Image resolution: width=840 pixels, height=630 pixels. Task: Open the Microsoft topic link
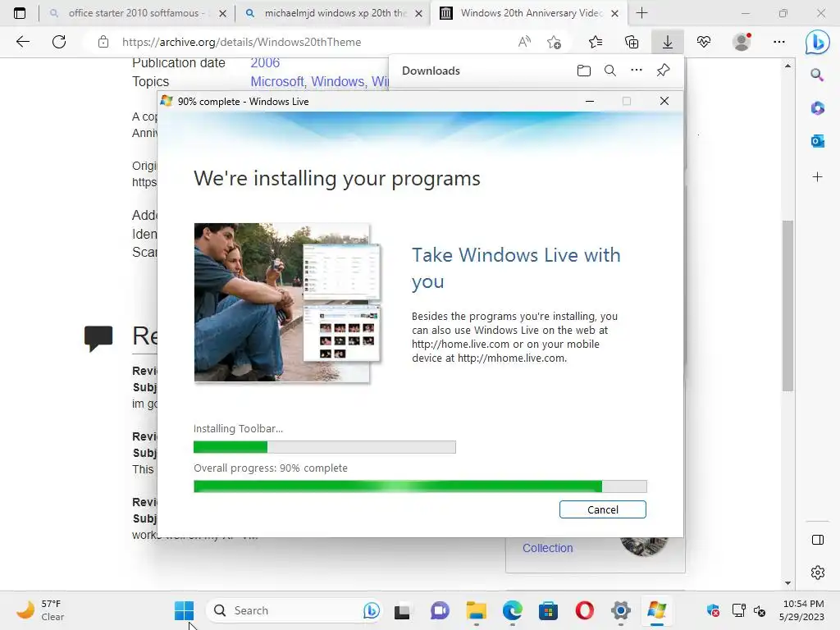(277, 81)
